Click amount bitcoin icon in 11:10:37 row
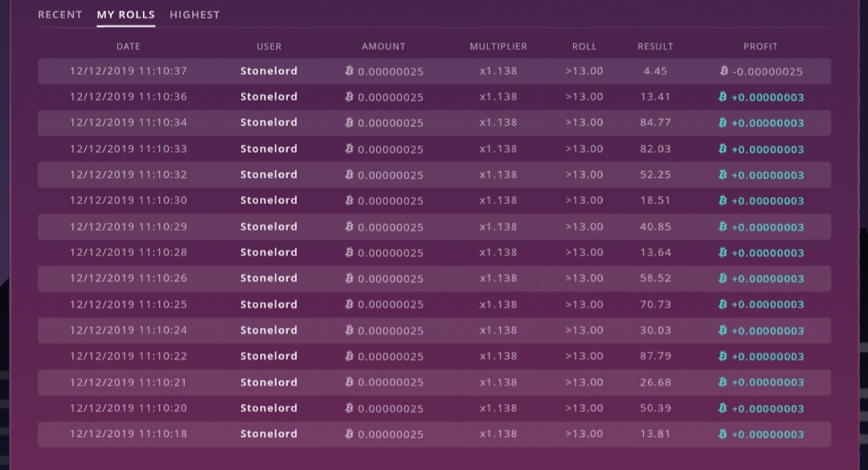Viewport: 868px width, 470px height. click(x=349, y=71)
